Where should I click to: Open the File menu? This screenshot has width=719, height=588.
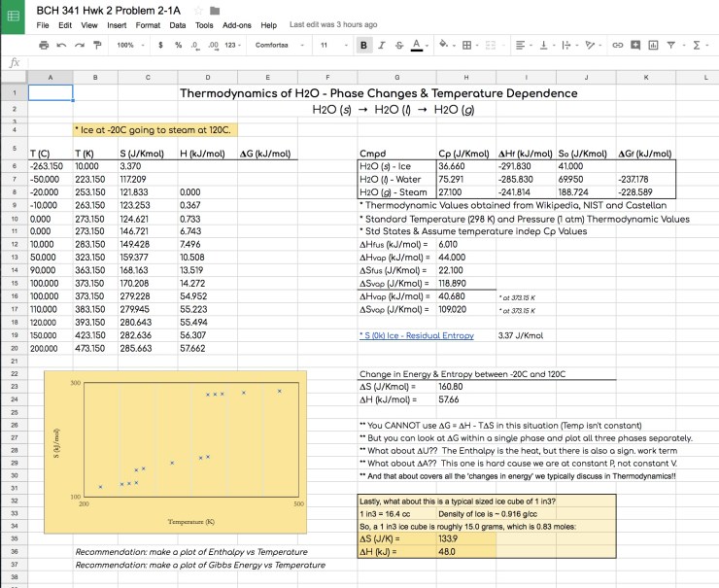click(x=43, y=25)
